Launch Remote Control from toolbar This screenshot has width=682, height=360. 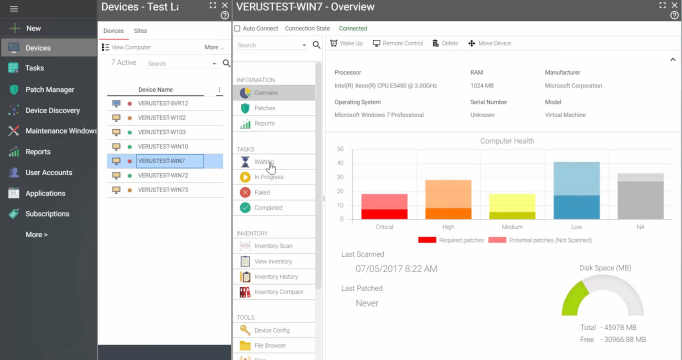point(398,43)
